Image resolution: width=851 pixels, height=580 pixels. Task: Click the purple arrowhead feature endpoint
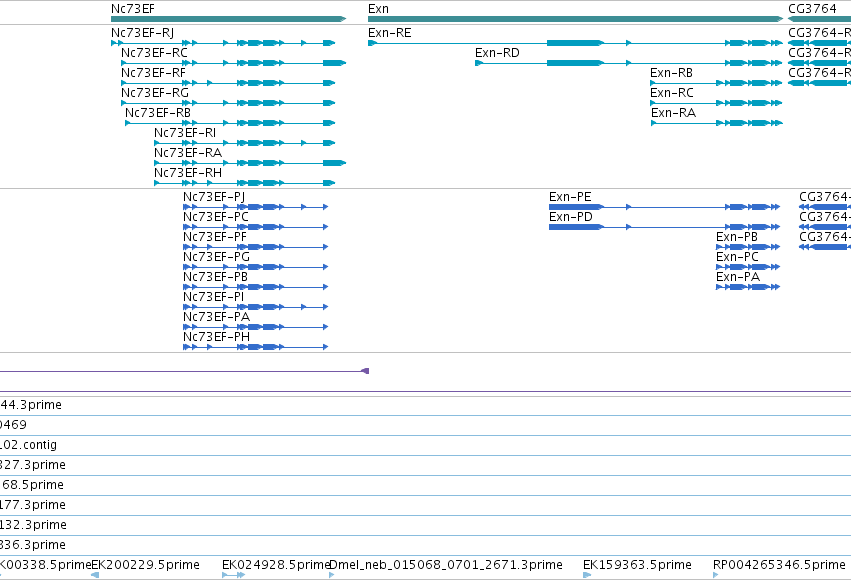pyautogui.click(x=365, y=371)
